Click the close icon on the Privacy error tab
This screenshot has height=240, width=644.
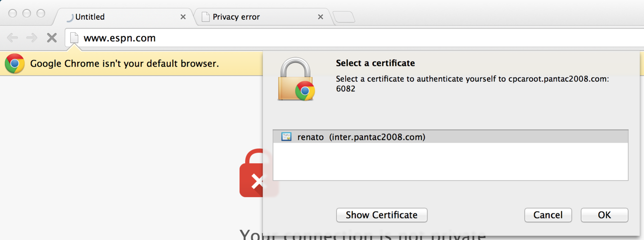(320, 17)
